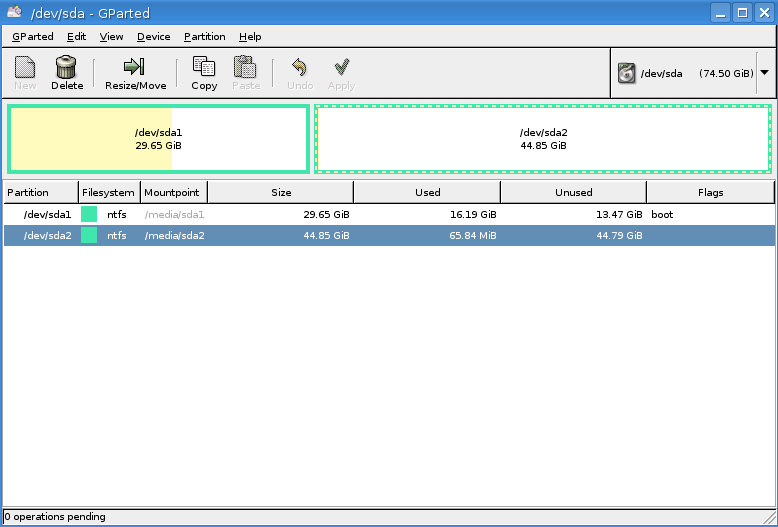Viewport: 778px width, 527px height.
Task: Click the Delete trash can icon
Action: point(67,67)
